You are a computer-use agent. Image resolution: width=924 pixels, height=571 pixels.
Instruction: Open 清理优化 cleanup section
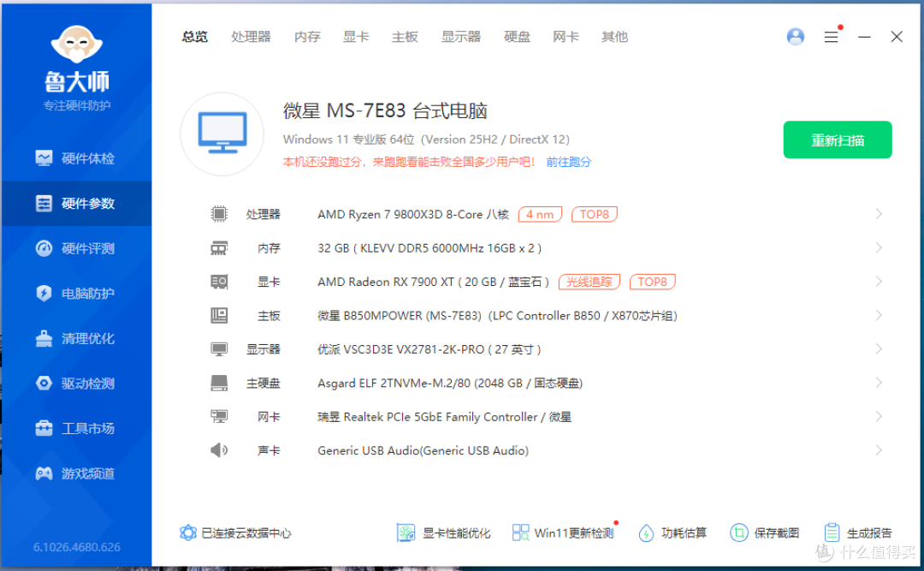tap(75, 339)
